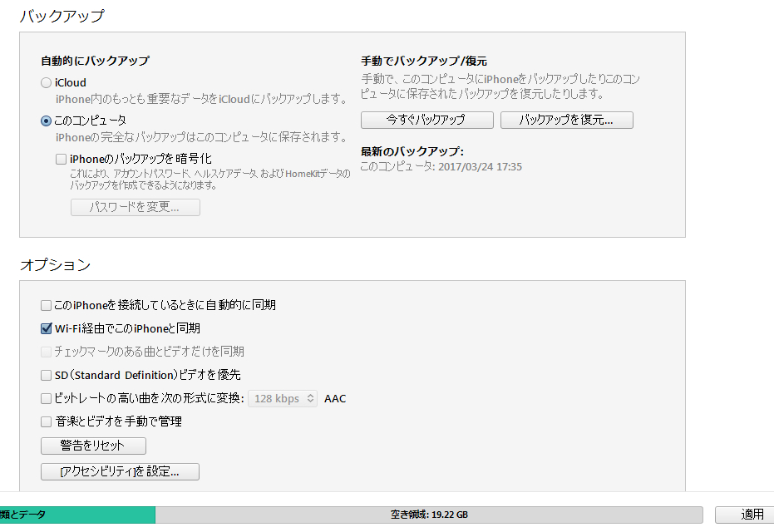
Task: Click the バックアップを復元... button
Action: click(x=567, y=120)
